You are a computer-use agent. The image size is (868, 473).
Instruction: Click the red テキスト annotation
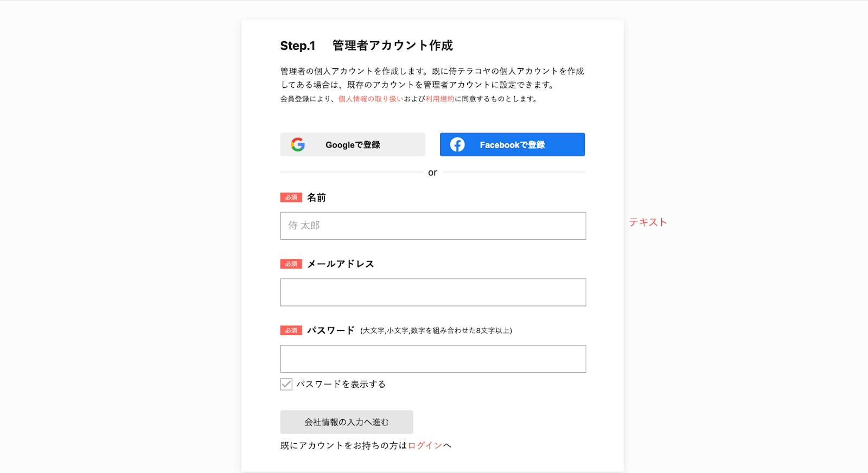(x=648, y=222)
